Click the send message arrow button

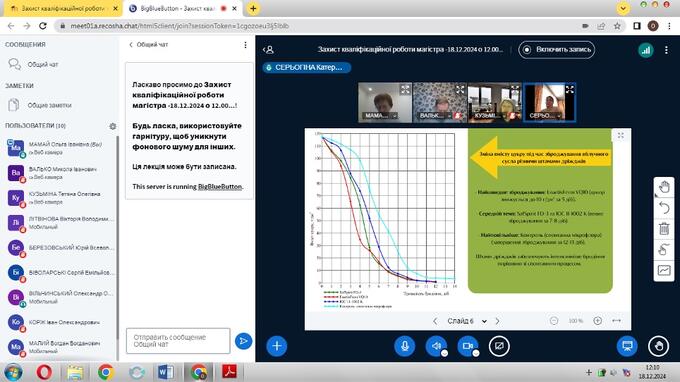243,341
